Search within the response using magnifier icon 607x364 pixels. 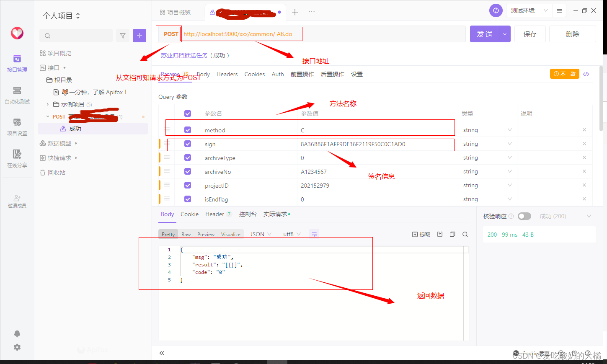click(465, 234)
